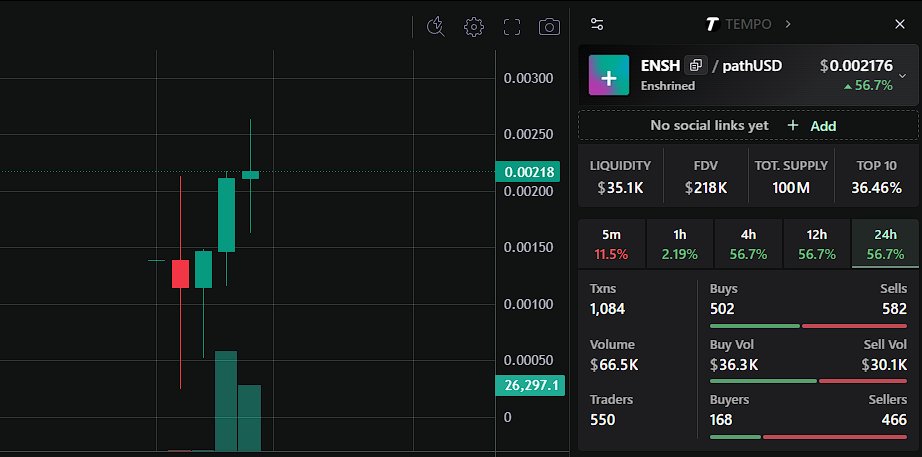Click the Traders 550 value
This screenshot has height=457, width=922.
click(x=603, y=419)
